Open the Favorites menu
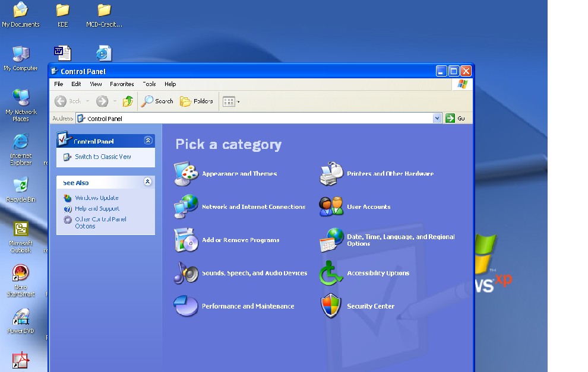Viewport: 588px width, 372px height. [x=122, y=84]
